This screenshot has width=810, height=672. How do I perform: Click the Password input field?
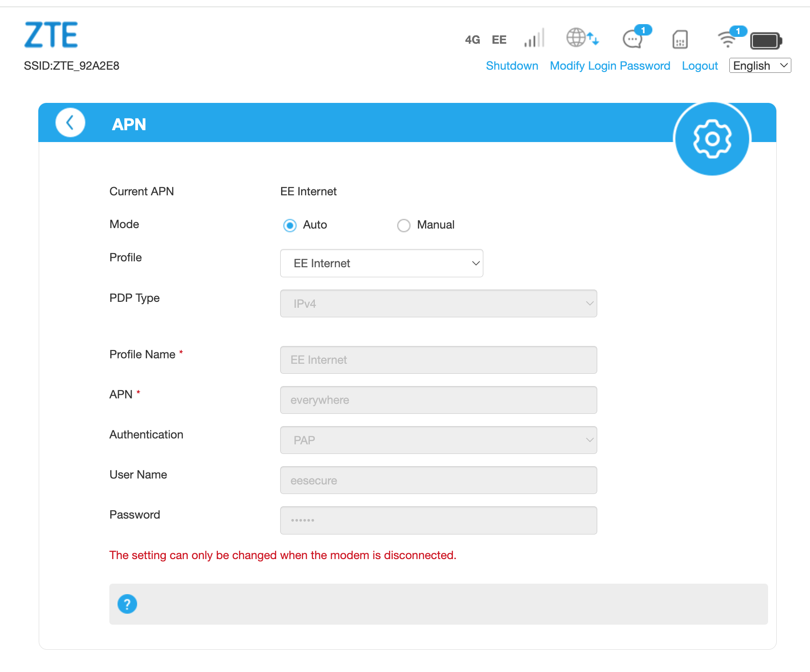click(x=438, y=520)
